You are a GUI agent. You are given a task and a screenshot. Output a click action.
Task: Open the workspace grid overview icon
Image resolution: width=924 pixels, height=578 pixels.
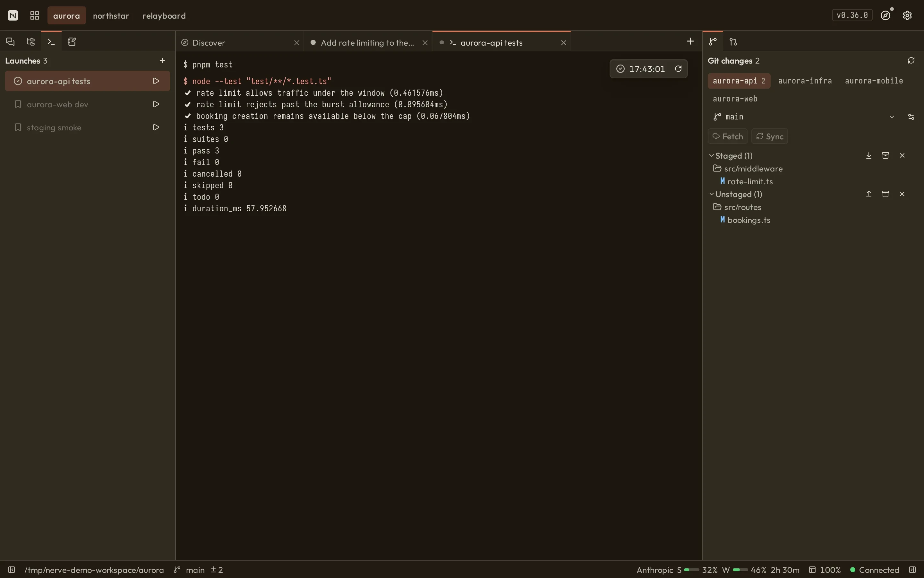35,15
